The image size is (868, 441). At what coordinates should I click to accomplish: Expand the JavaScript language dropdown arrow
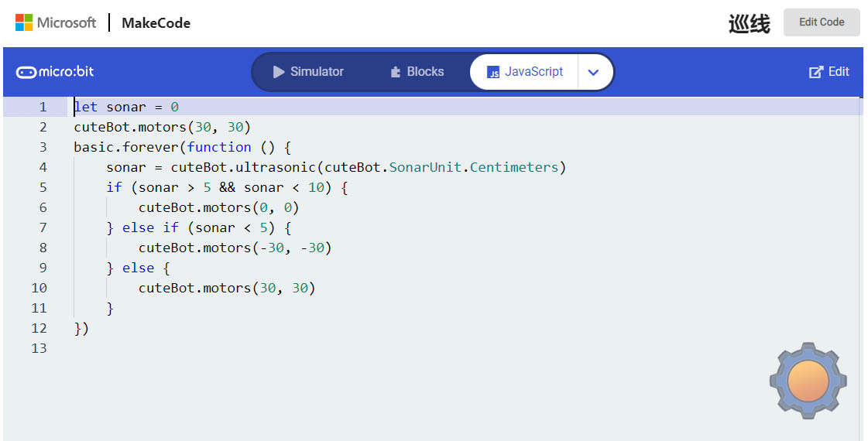[x=593, y=72]
